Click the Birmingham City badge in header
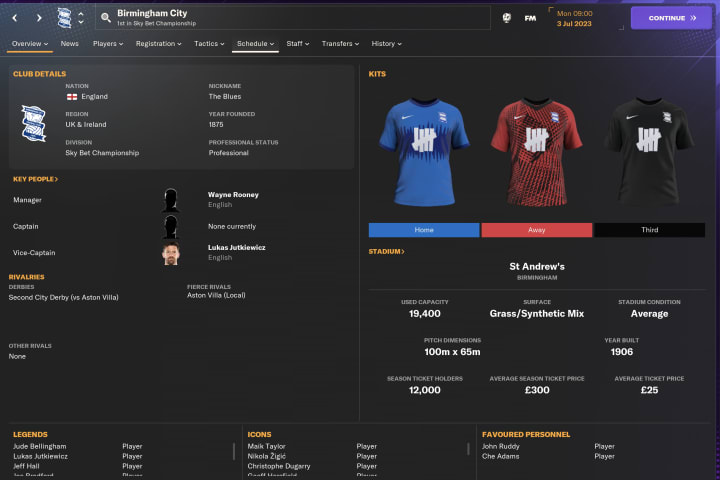Screen dimensions: 720x480 [64, 18]
